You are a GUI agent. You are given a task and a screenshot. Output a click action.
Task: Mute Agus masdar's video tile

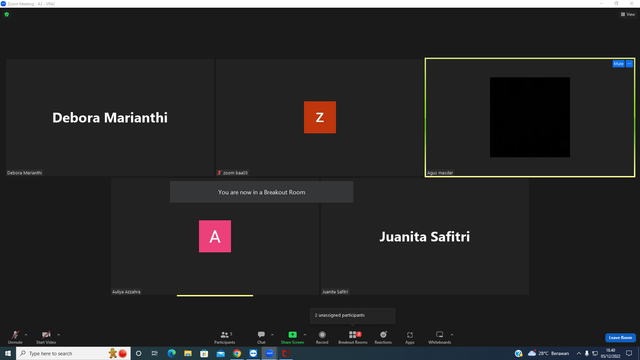pos(618,64)
